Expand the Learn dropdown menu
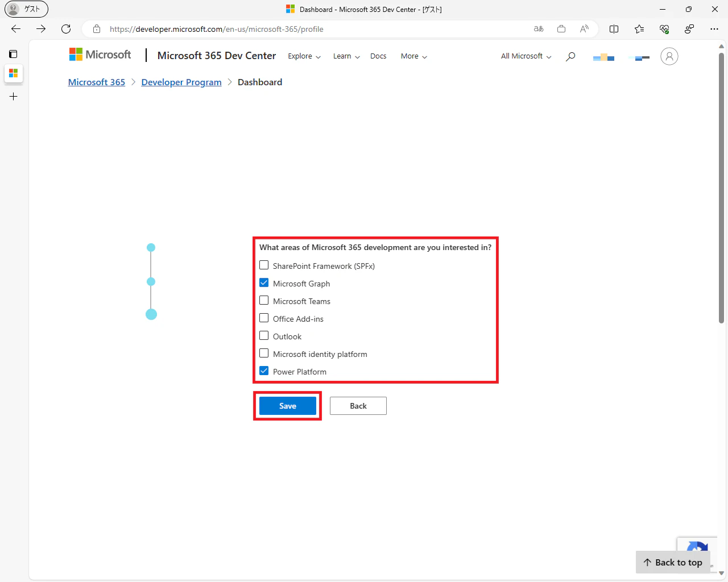Screen dimensions: 728x582 point(346,56)
